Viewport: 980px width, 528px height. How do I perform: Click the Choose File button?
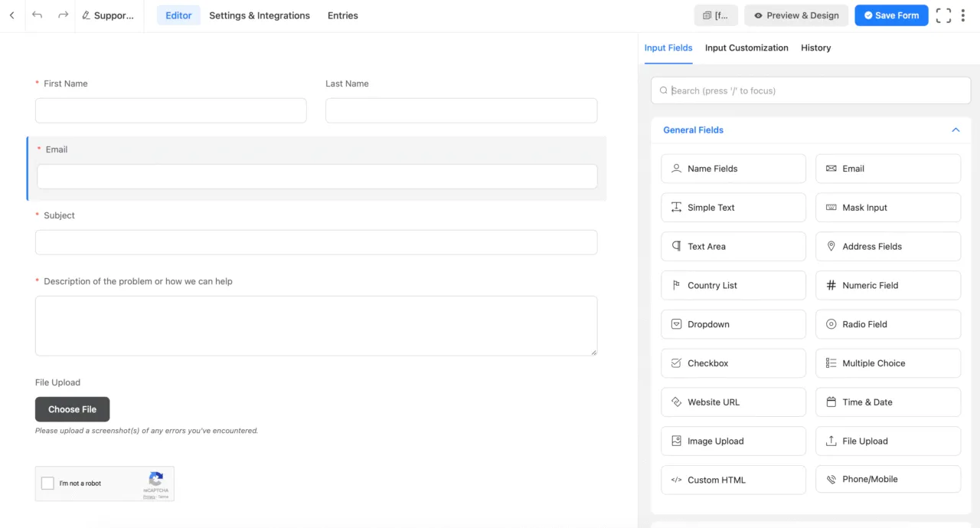click(72, 409)
